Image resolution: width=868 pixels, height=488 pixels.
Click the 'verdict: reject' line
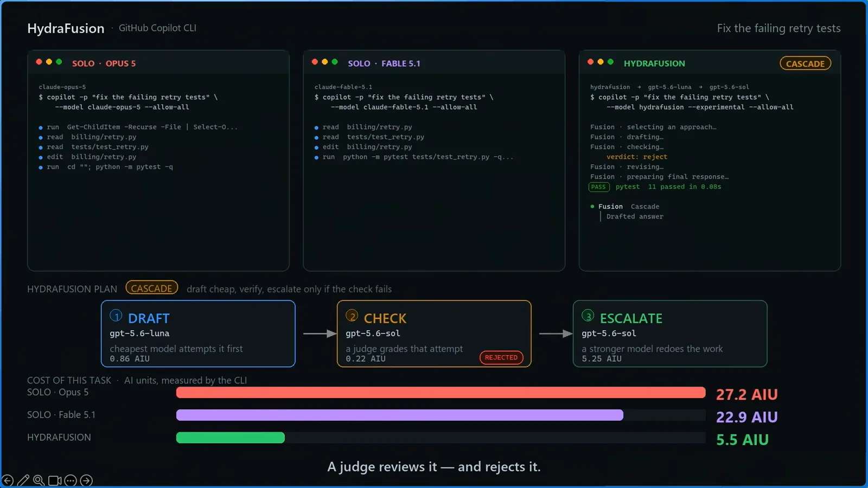(637, 157)
